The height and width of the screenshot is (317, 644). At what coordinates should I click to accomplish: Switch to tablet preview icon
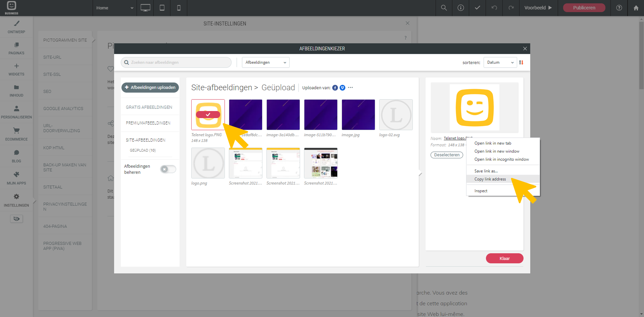click(162, 8)
